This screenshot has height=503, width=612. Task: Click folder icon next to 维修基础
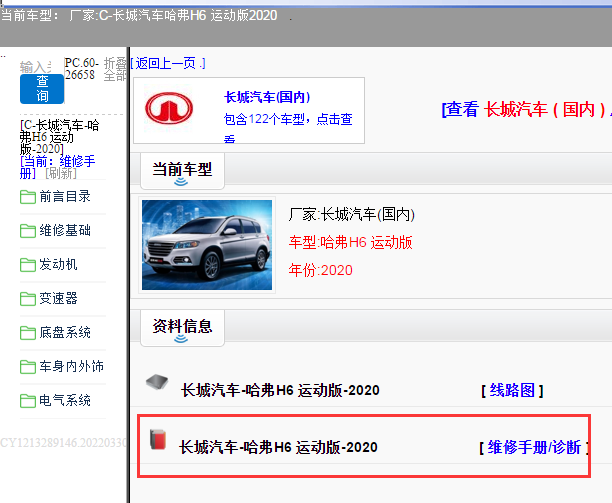[28, 231]
